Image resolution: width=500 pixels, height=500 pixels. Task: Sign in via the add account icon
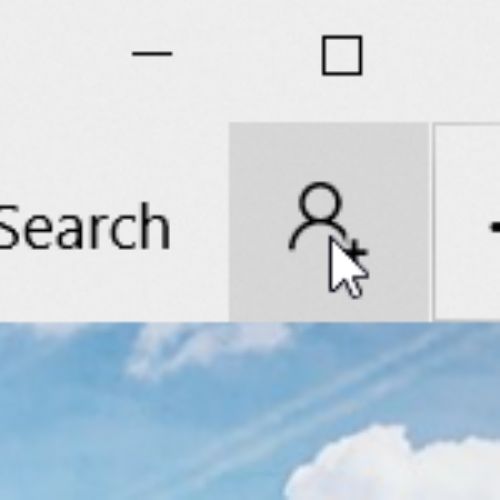(328, 220)
